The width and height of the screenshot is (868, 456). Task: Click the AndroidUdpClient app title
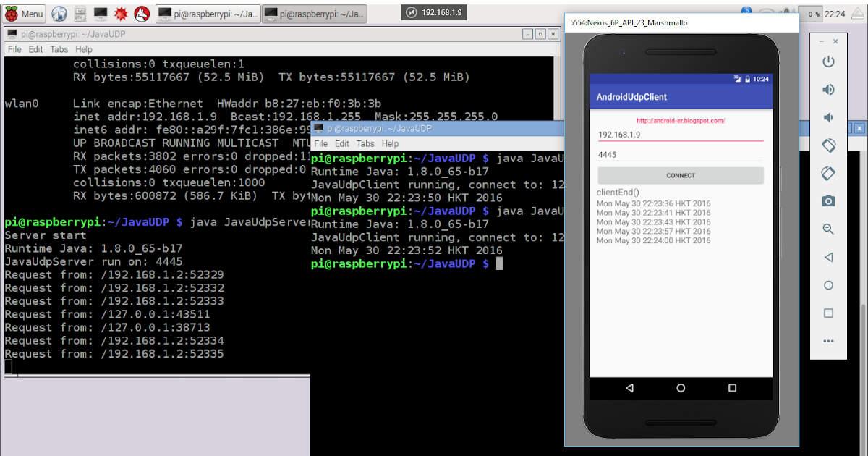(x=631, y=97)
